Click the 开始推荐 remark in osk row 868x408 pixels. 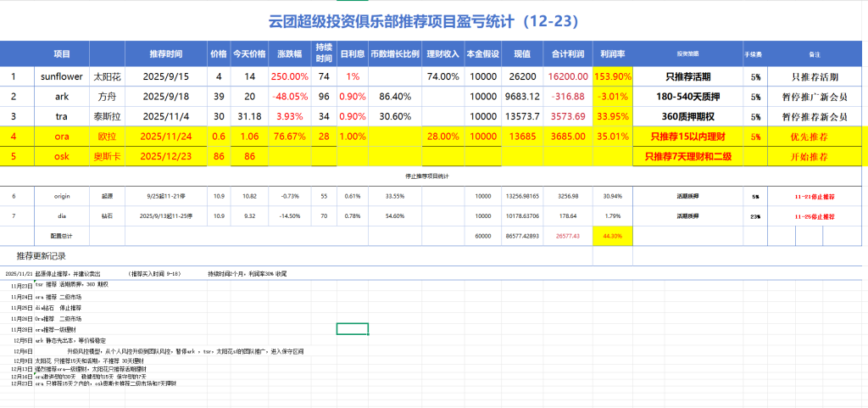pyautogui.click(x=808, y=156)
